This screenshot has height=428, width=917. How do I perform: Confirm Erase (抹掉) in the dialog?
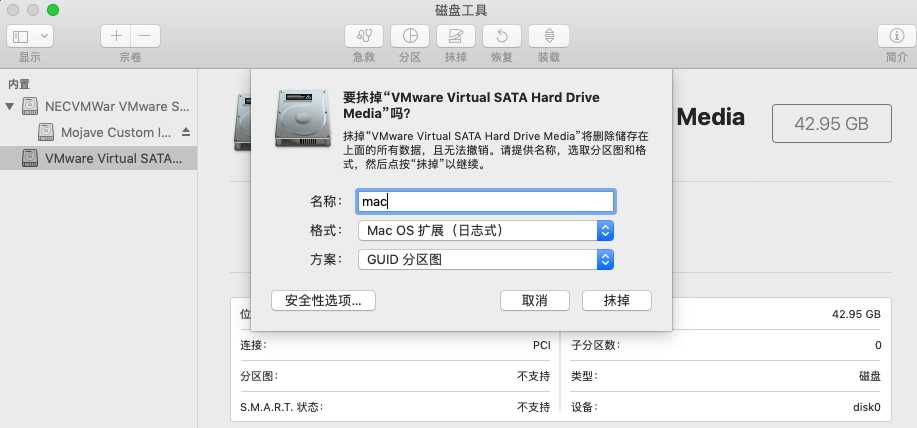617,301
